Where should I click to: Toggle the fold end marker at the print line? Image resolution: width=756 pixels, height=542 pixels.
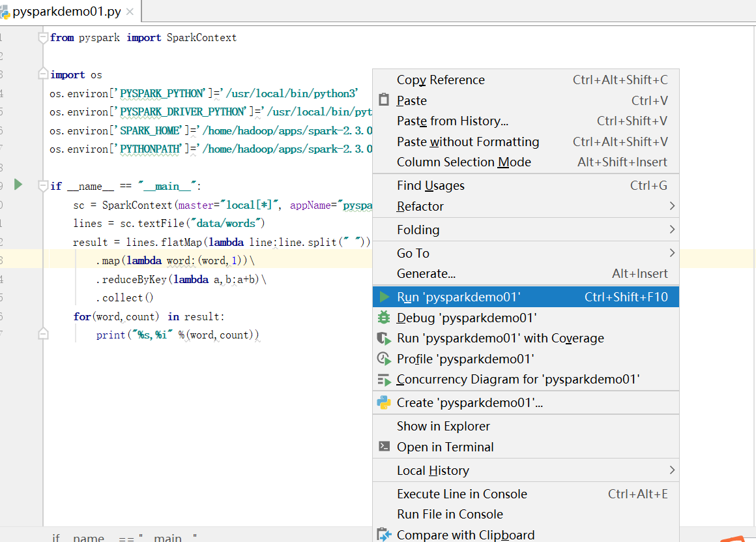point(43,334)
